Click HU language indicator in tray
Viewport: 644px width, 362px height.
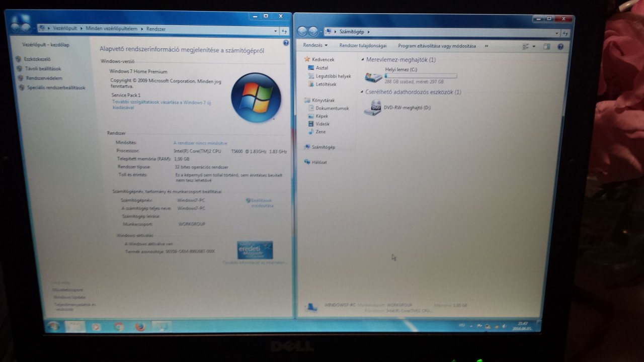tap(461, 326)
